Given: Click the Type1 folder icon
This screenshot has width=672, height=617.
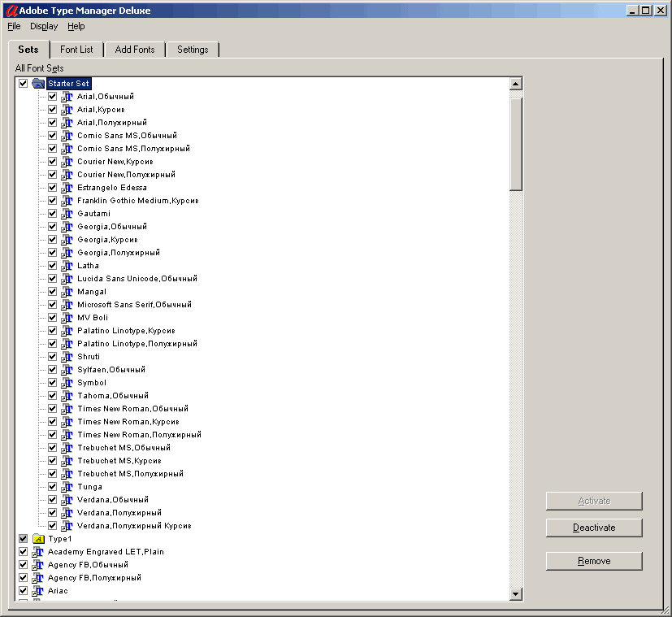Looking at the screenshot, I should click(x=38, y=538).
